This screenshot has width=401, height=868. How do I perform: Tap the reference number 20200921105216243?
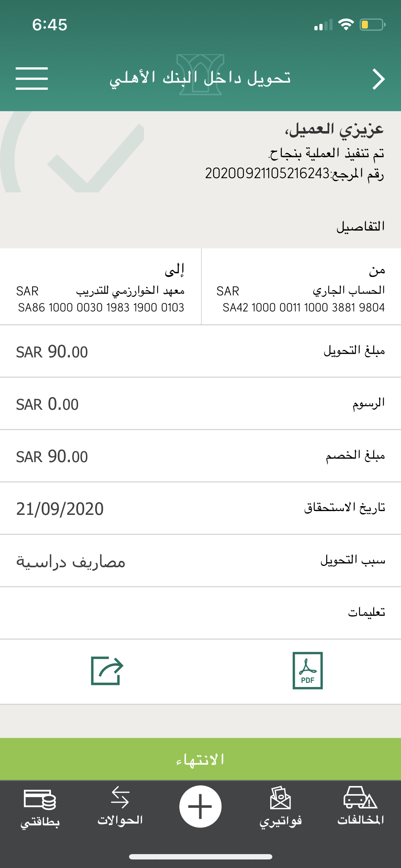pyautogui.click(x=267, y=174)
